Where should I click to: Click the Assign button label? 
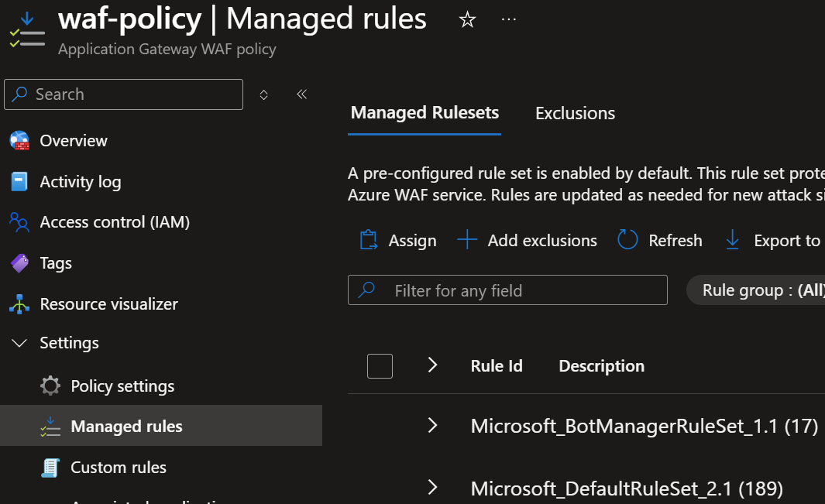coord(412,241)
